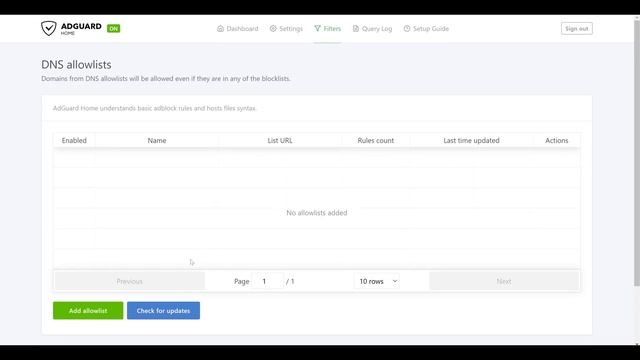Go to the Query Log page
This screenshot has width=640, height=360.
click(x=372, y=29)
